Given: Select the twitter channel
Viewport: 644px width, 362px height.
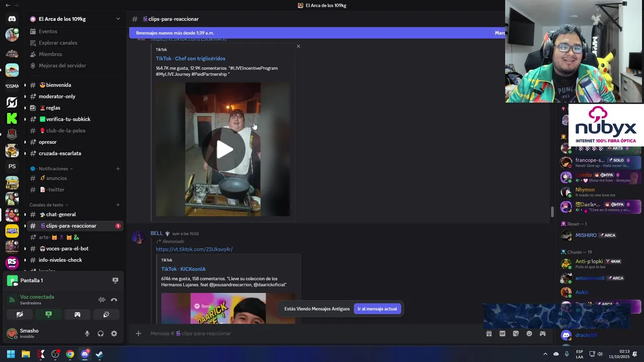Looking at the screenshot, I should tap(75, 190).
